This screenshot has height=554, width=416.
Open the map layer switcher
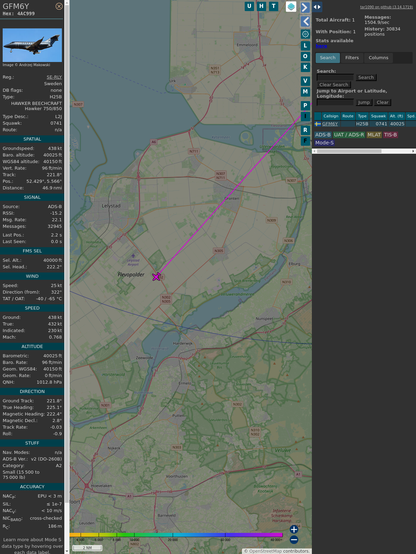[x=291, y=6]
